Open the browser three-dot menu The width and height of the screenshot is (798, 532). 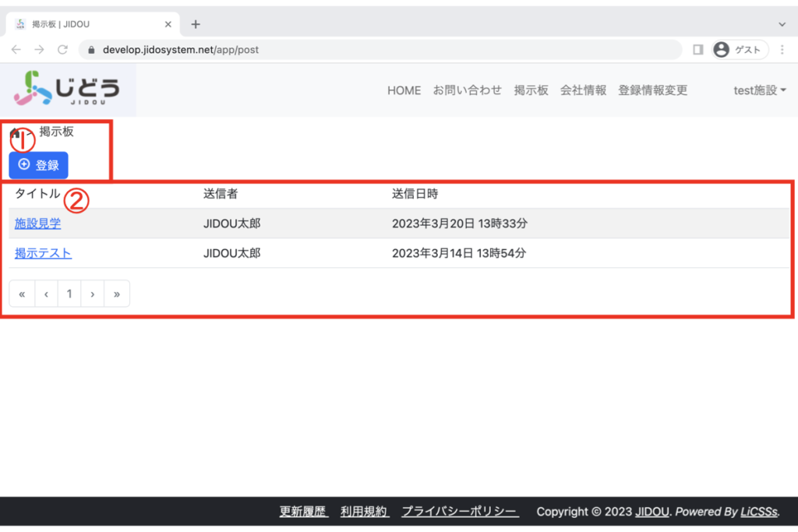click(x=782, y=50)
